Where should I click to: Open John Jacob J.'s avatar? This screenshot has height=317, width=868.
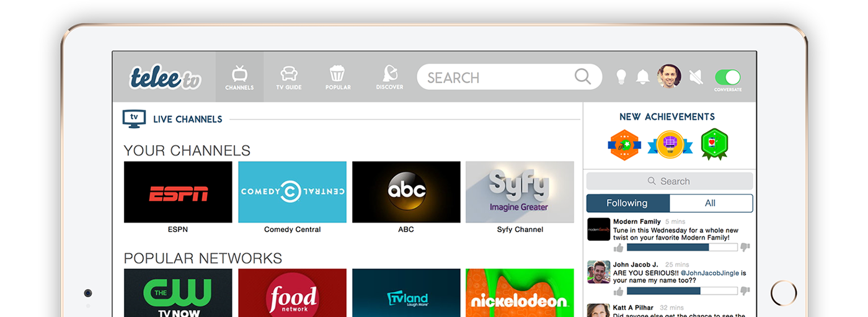(599, 272)
